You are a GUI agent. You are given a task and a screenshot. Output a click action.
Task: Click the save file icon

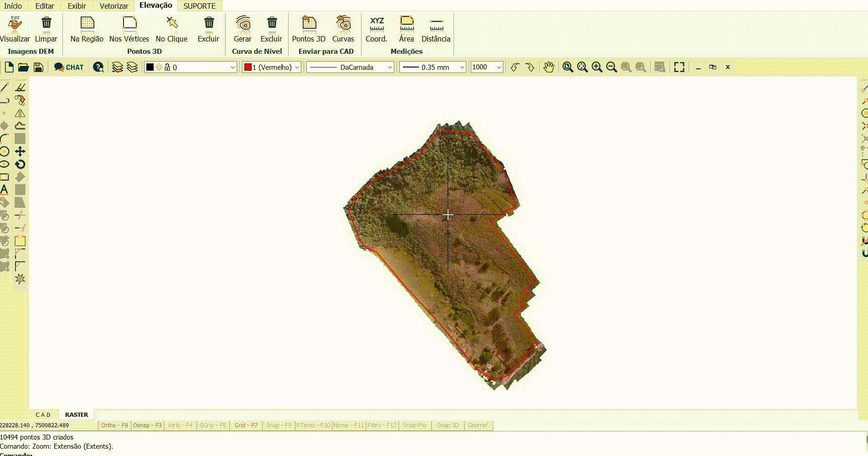[39, 67]
